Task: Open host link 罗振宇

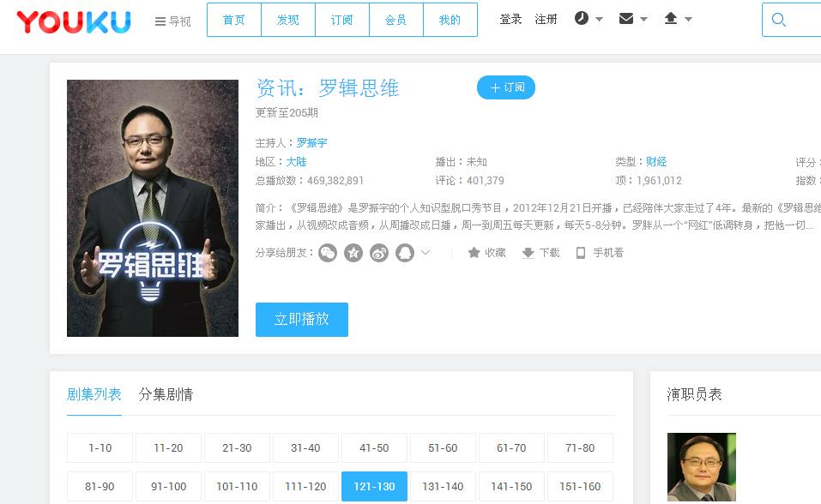Action: point(312,143)
